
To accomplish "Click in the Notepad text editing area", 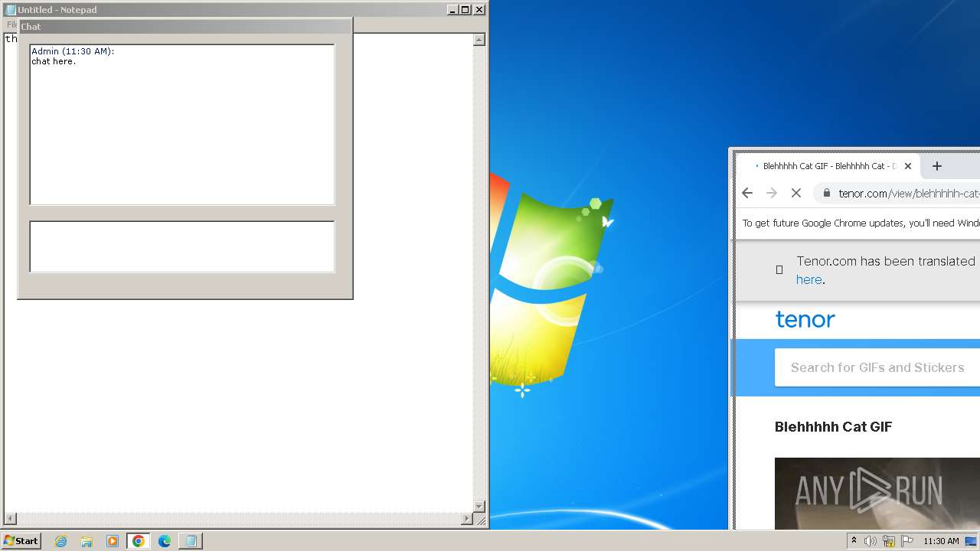I will [237, 398].
